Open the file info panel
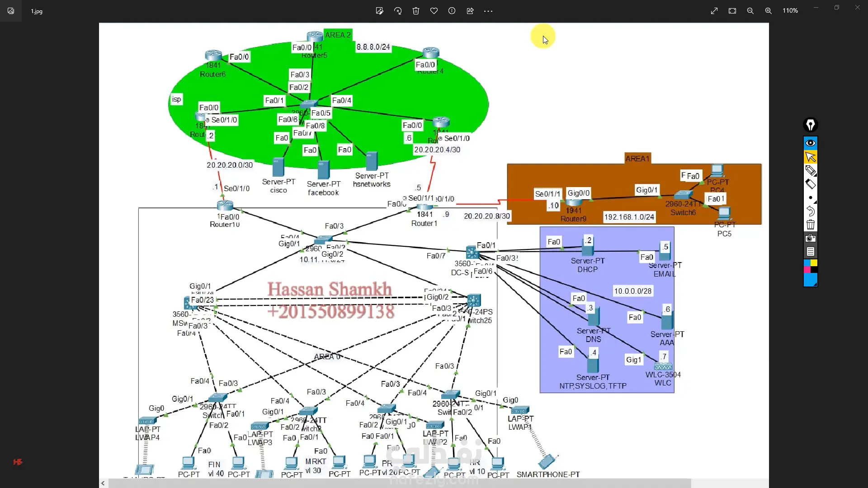 pyautogui.click(x=452, y=11)
